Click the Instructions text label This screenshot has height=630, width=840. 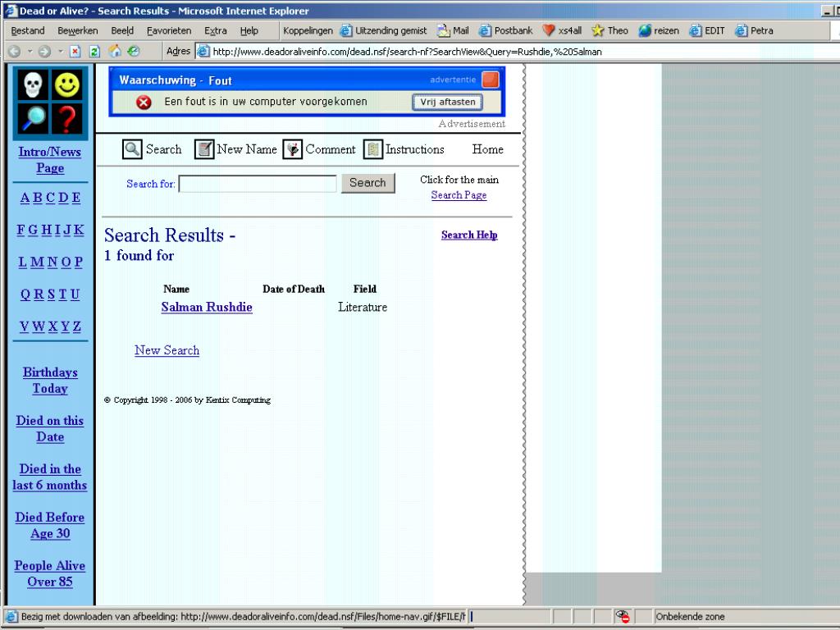414,149
